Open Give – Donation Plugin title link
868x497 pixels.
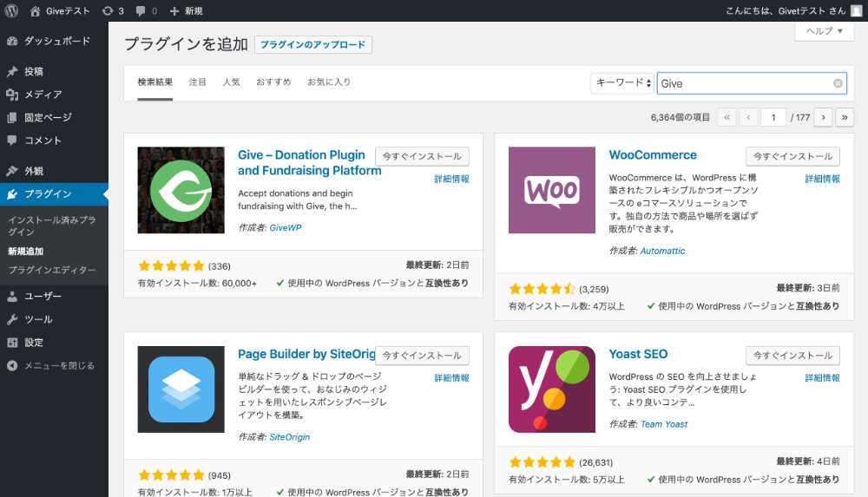tap(310, 163)
